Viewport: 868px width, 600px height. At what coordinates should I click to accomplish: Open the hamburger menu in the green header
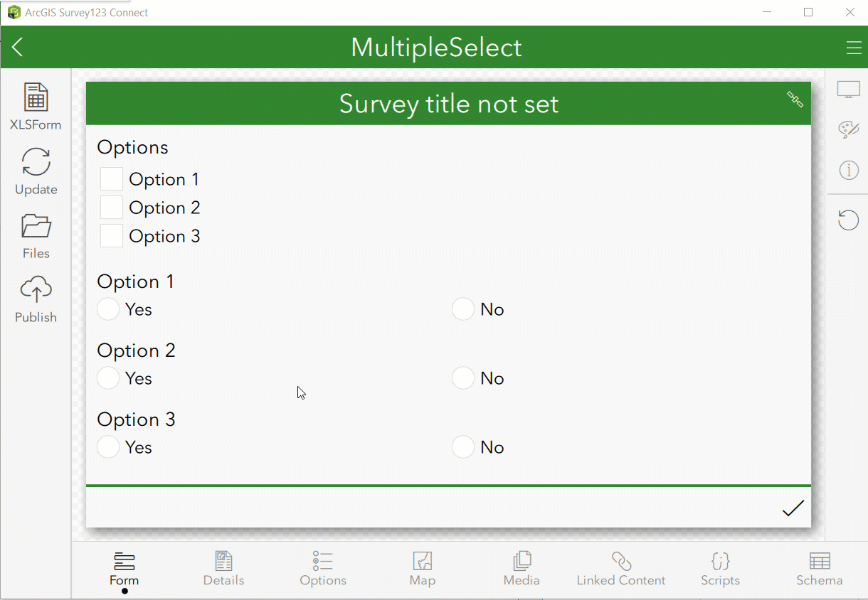[853, 47]
